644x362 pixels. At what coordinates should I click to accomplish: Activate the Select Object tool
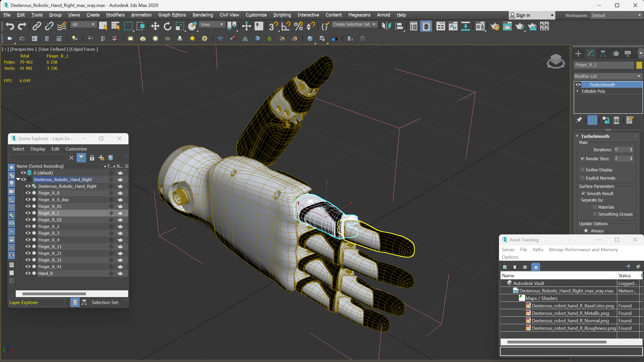103,26
